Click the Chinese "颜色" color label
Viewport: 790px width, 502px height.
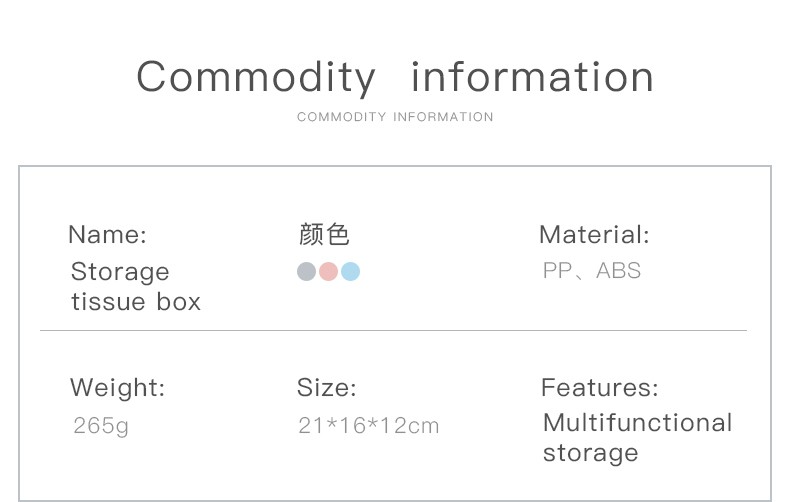coord(324,235)
